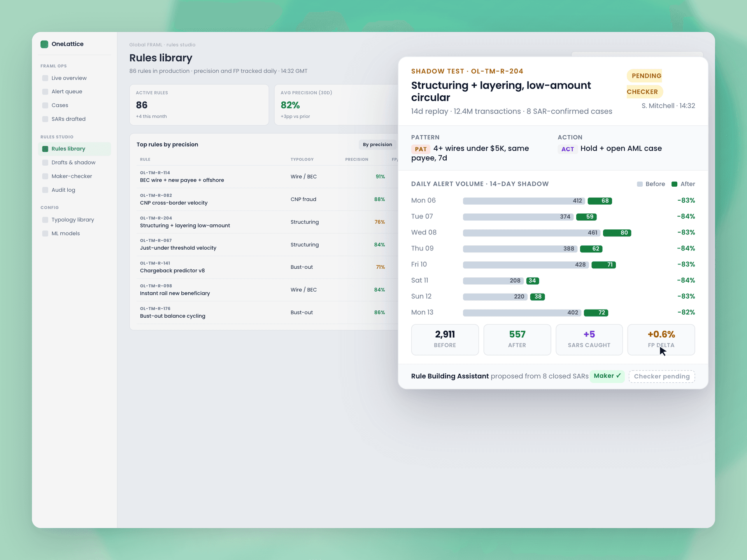Image resolution: width=747 pixels, height=560 pixels.
Task: Click Wed 08 grey Before bar 461
Action: pos(531,233)
